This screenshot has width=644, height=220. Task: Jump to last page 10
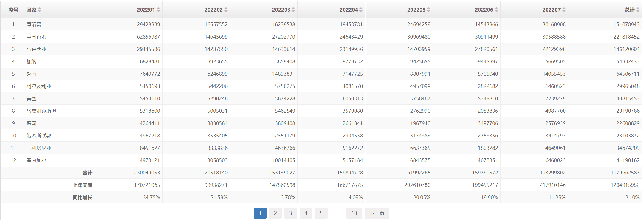354,213
